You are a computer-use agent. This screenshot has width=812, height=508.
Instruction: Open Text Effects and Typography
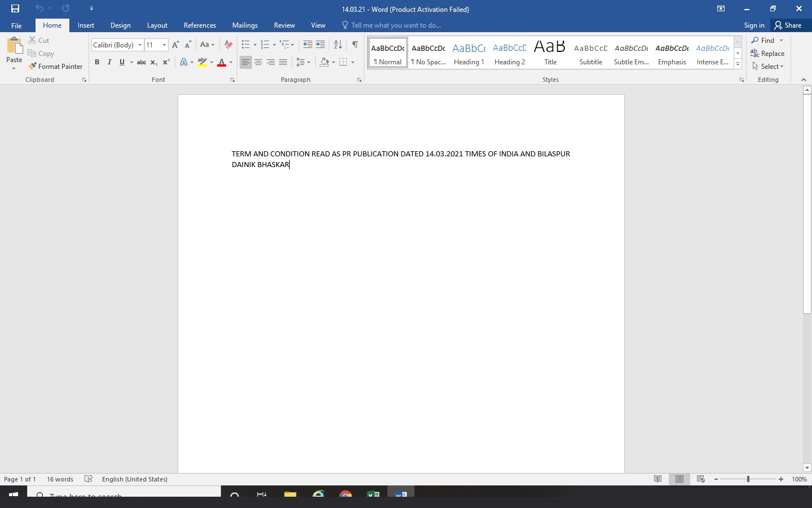[184, 62]
